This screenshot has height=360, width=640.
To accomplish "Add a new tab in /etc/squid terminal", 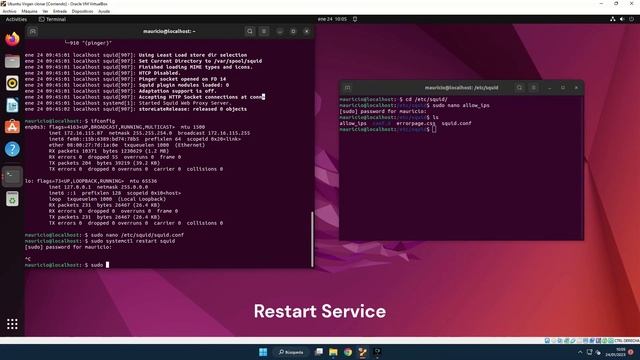I will 347,88.
